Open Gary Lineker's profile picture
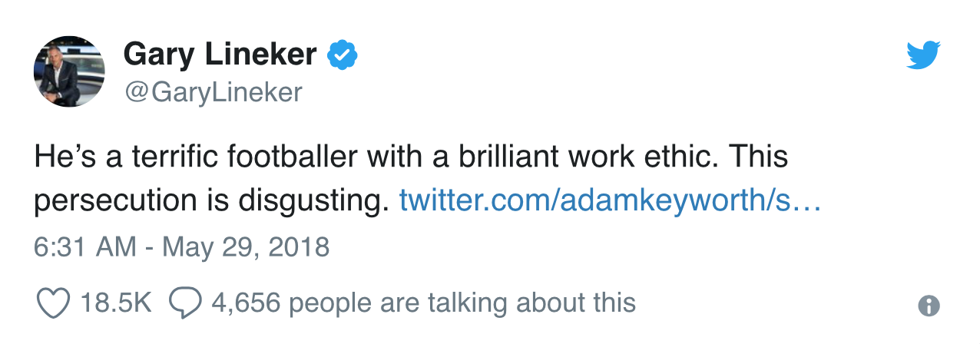Image resolution: width=980 pixels, height=344 pixels. [69, 71]
